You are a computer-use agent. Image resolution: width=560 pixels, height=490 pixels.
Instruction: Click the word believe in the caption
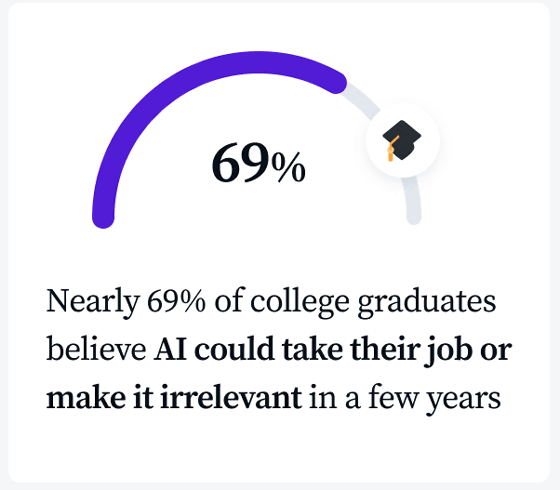(x=96, y=349)
